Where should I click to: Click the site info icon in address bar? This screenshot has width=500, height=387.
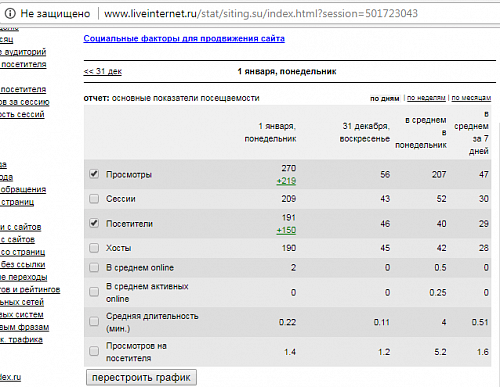[10, 13]
